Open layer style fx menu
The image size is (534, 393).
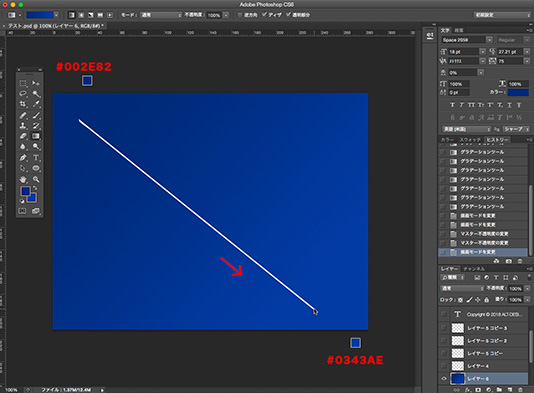[x=468, y=390]
